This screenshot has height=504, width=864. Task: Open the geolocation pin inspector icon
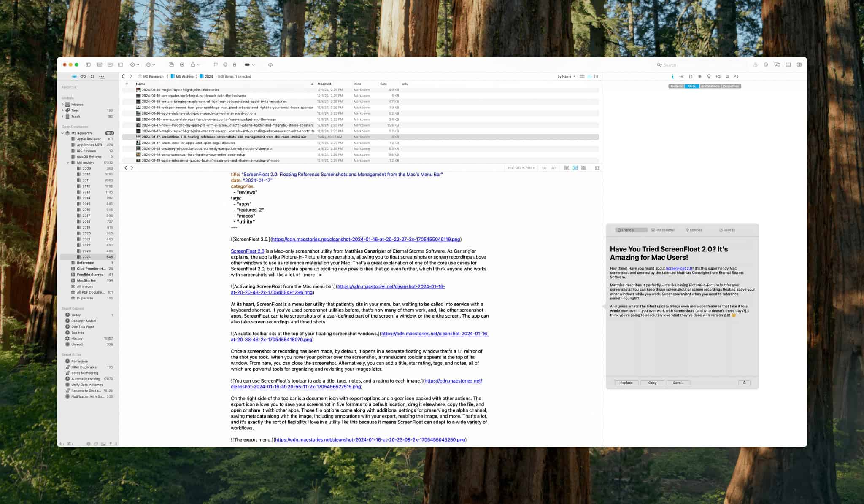point(709,76)
